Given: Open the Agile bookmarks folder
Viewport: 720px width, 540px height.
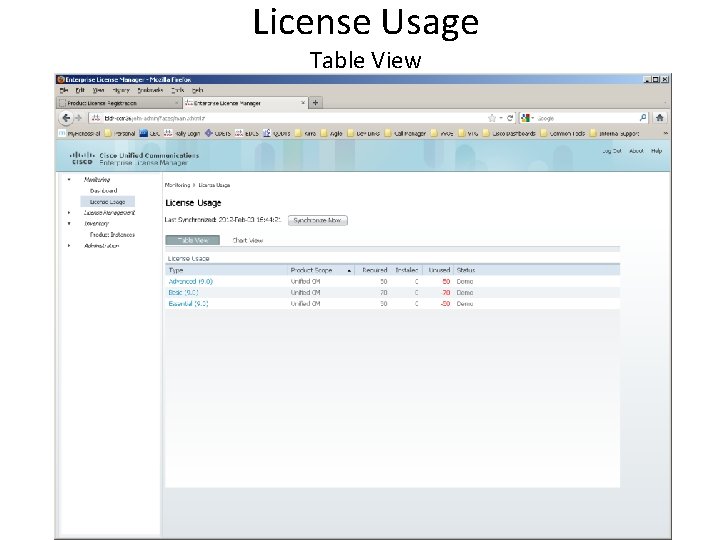Looking at the screenshot, I should (332, 133).
